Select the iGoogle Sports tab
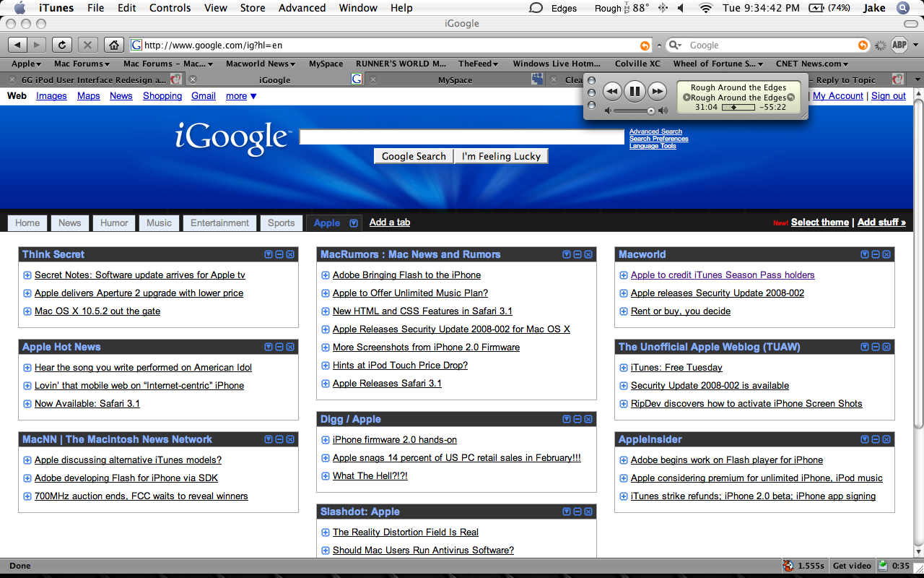The width and height of the screenshot is (924, 578). tap(282, 223)
